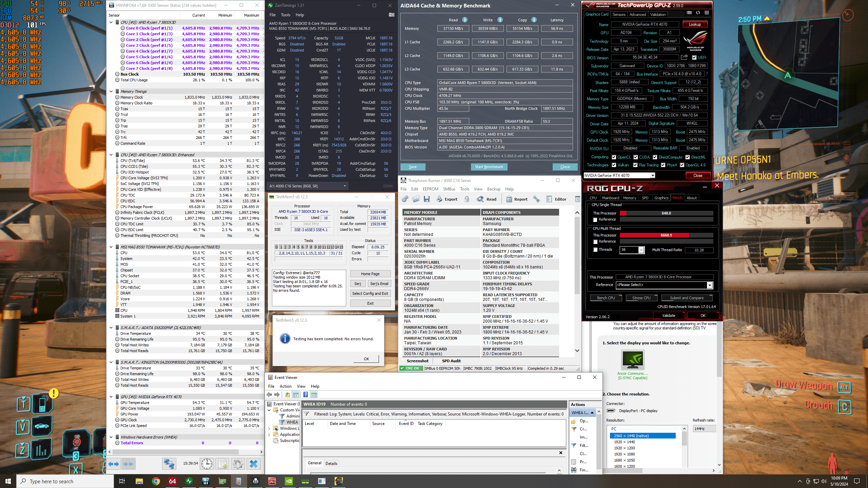868x488 pixels.
Task: Collapse the Memory Timings sensor group
Action: pos(111,91)
